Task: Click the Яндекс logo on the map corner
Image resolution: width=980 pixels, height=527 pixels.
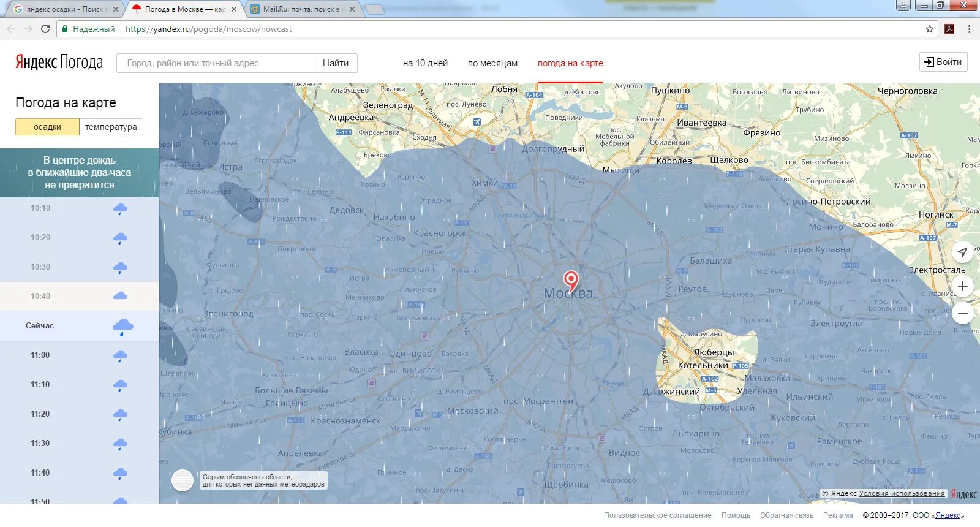Action: 963,495
